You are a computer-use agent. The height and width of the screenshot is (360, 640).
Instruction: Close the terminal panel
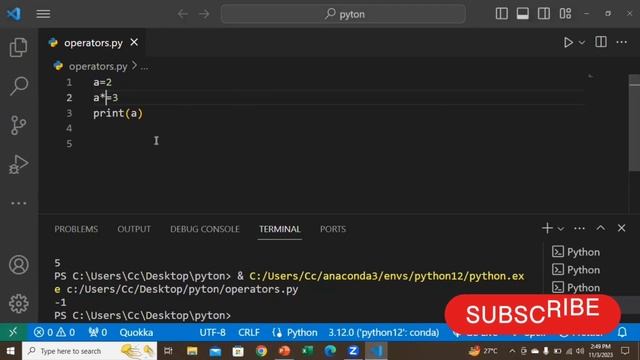(621, 228)
